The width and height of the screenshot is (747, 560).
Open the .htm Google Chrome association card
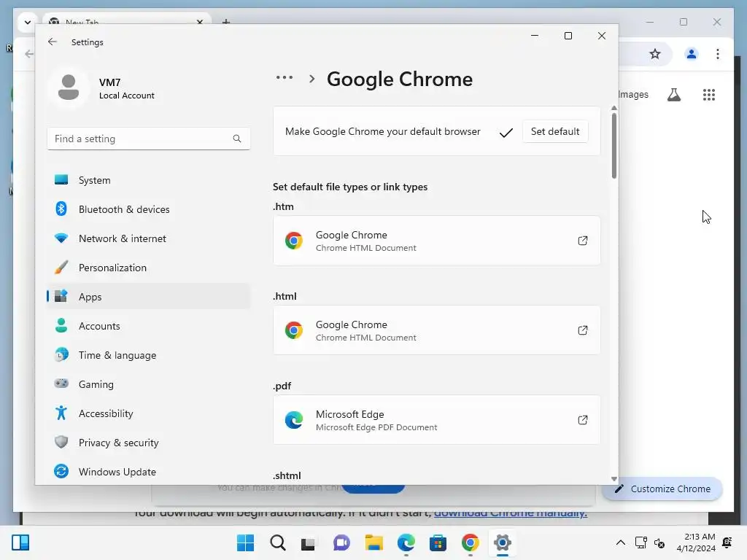tap(436, 241)
